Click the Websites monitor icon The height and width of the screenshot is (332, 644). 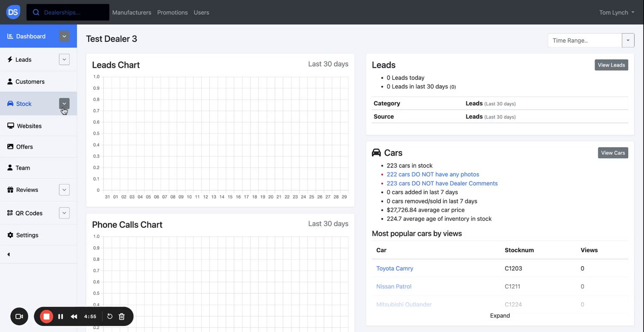[11, 126]
